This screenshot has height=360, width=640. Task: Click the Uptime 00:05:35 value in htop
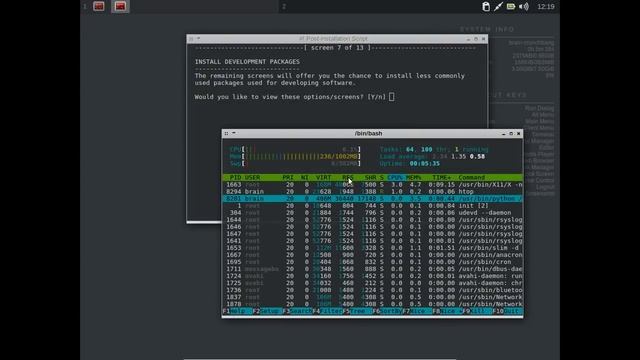pos(424,163)
